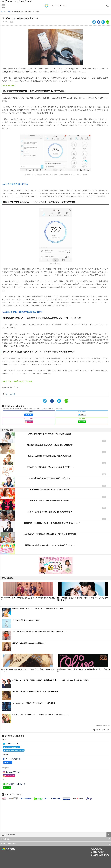Screen dimensions: 111x868
Task: Open article 新しい「本麒麟」おいしさの秘訣
Action: pyautogui.click(x=50, y=456)
